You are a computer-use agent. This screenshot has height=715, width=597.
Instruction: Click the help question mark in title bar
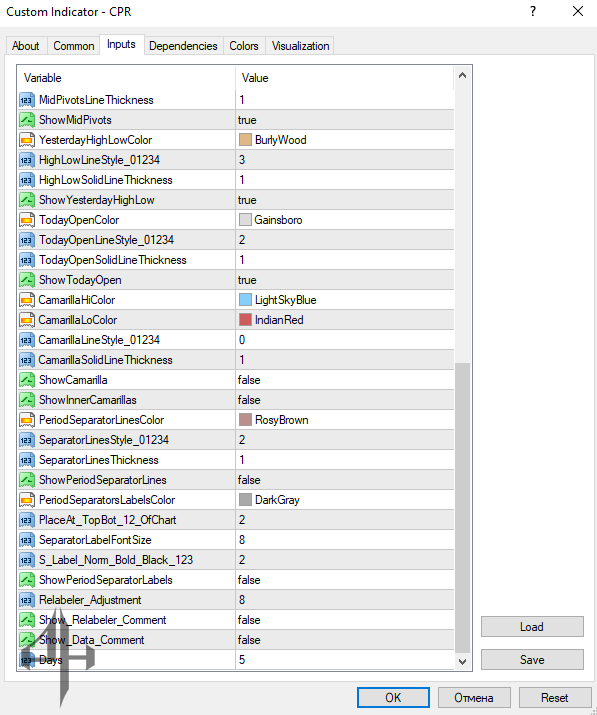[x=533, y=11]
